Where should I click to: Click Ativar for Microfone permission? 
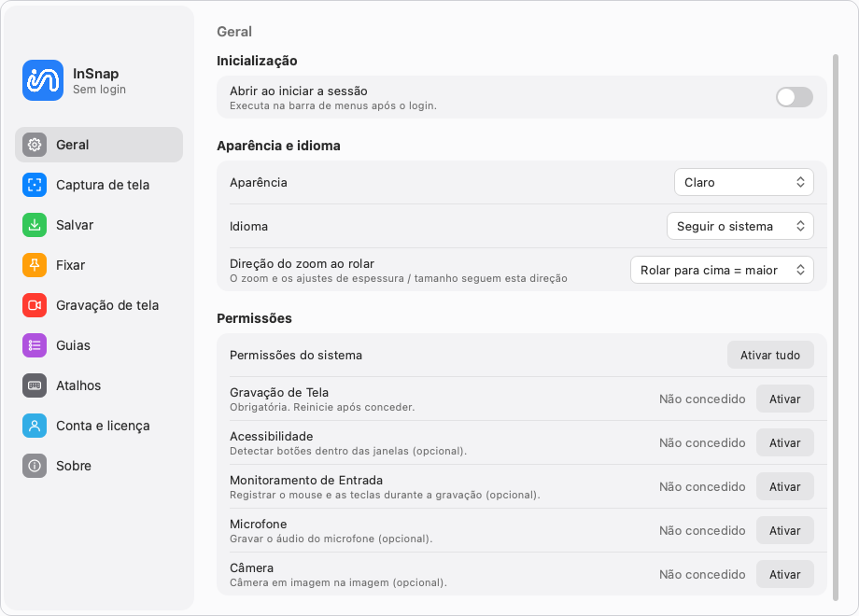coord(785,530)
